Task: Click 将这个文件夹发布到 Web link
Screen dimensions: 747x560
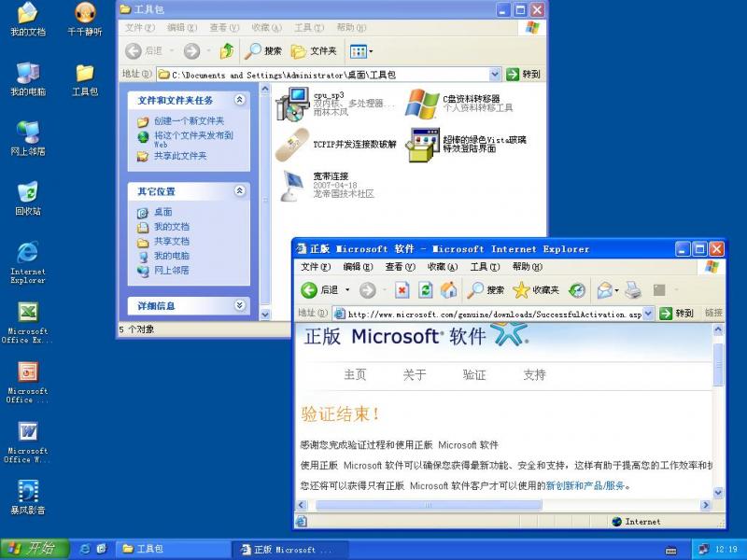Action: [x=193, y=139]
